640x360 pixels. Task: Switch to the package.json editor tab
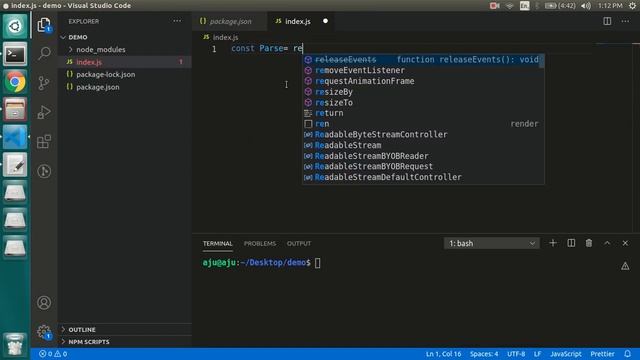(230, 21)
